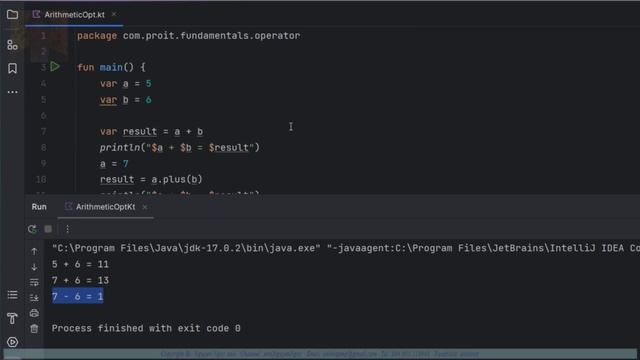
Task: Select the ArithmeticOptKt run tab
Action: point(105,207)
